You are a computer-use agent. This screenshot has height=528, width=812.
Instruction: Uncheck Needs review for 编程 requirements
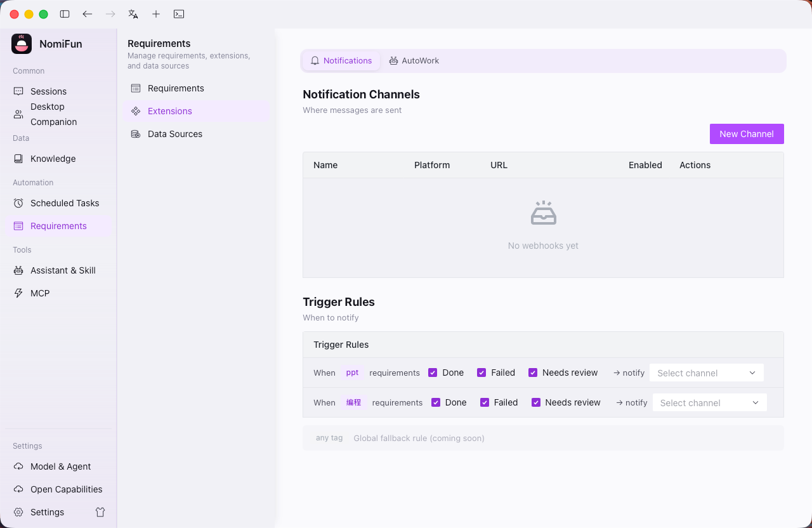click(x=536, y=402)
